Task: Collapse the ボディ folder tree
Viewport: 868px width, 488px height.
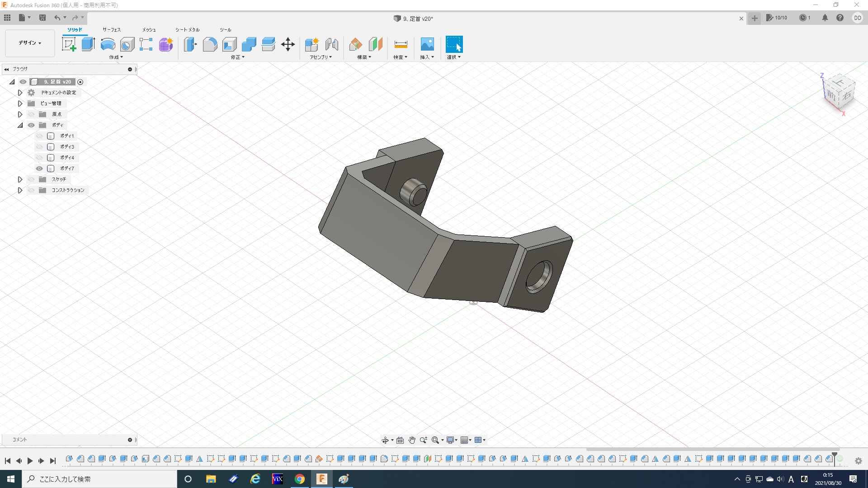Action: [x=20, y=125]
